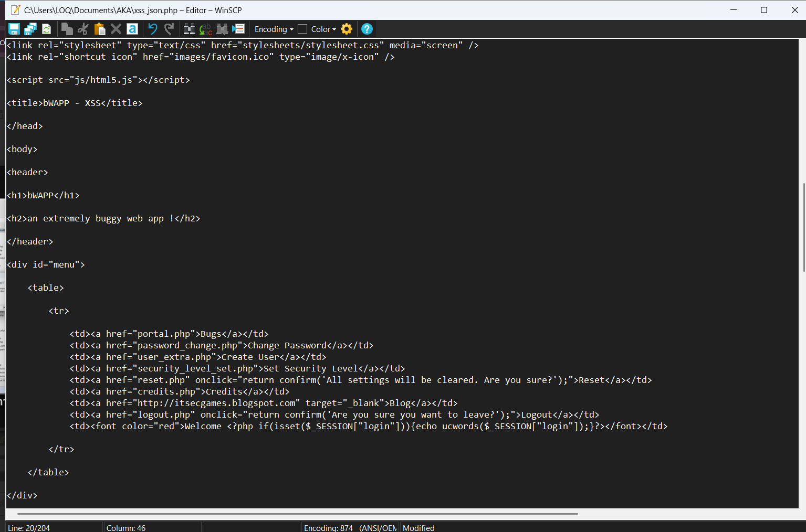Click the Select All icon
Viewport: 806px width, 532px height.
click(132, 29)
